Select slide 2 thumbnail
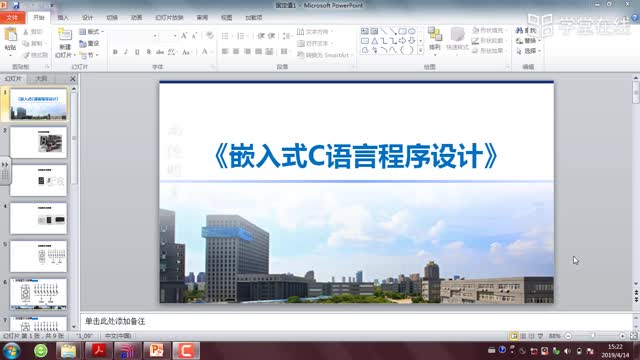Image resolution: width=640 pixels, height=360 pixels. click(x=38, y=142)
